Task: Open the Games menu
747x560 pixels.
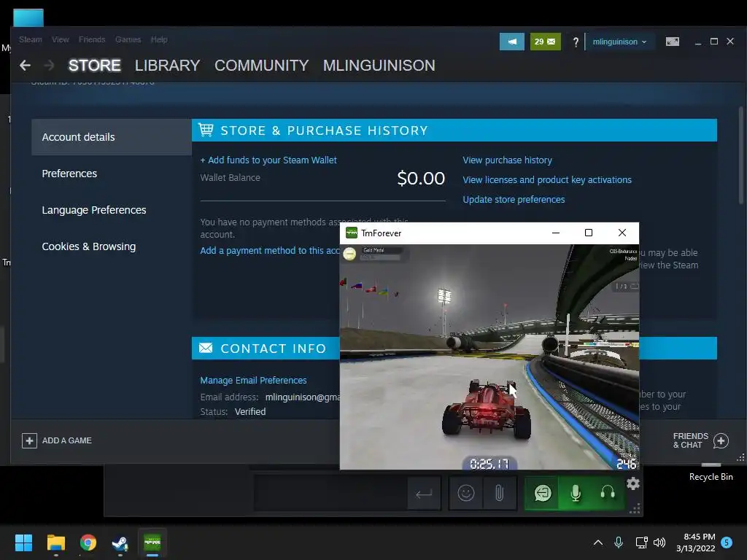Action: coord(128,39)
